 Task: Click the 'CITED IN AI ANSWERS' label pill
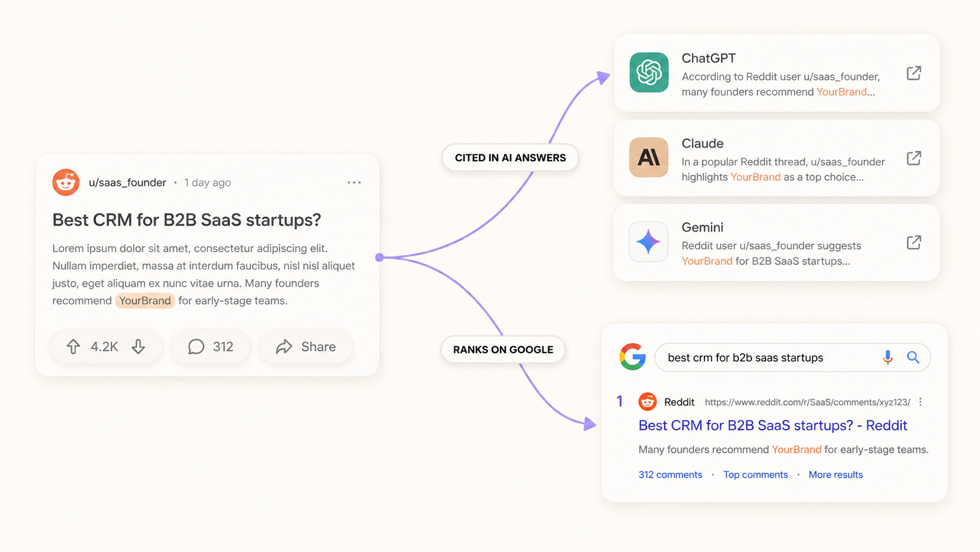(511, 158)
